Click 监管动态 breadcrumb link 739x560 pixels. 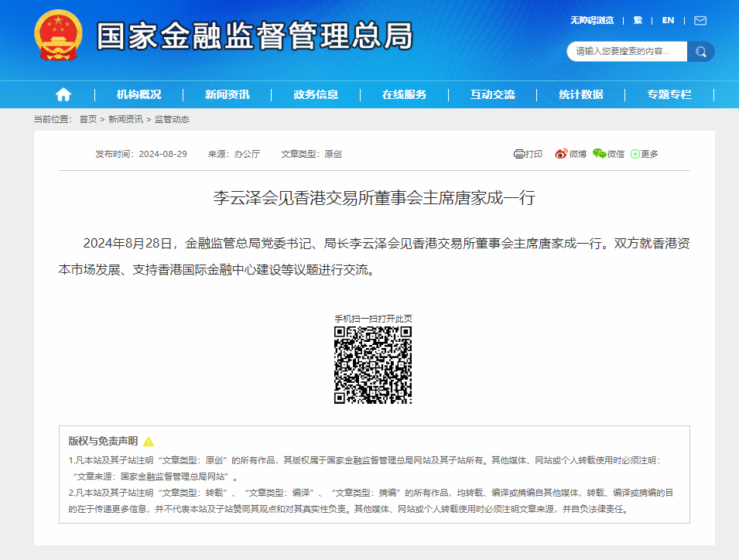click(x=172, y=119)
